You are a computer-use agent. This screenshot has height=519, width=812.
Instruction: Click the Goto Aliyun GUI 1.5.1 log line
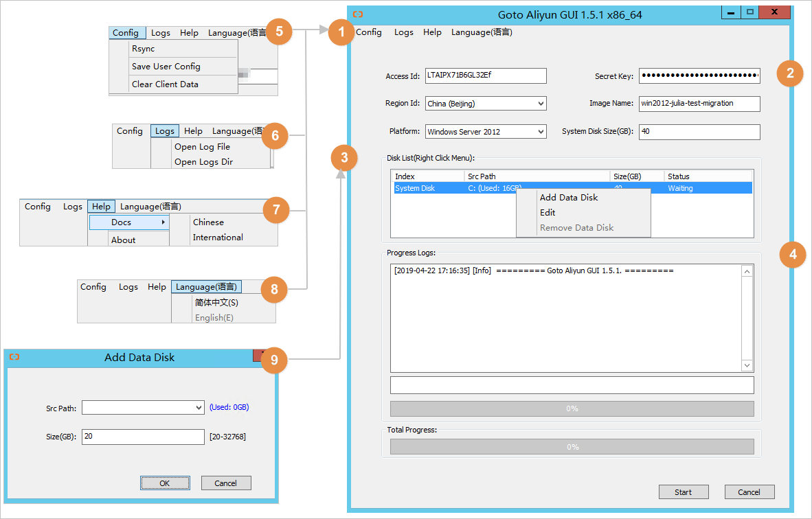(x=533, y=270)
